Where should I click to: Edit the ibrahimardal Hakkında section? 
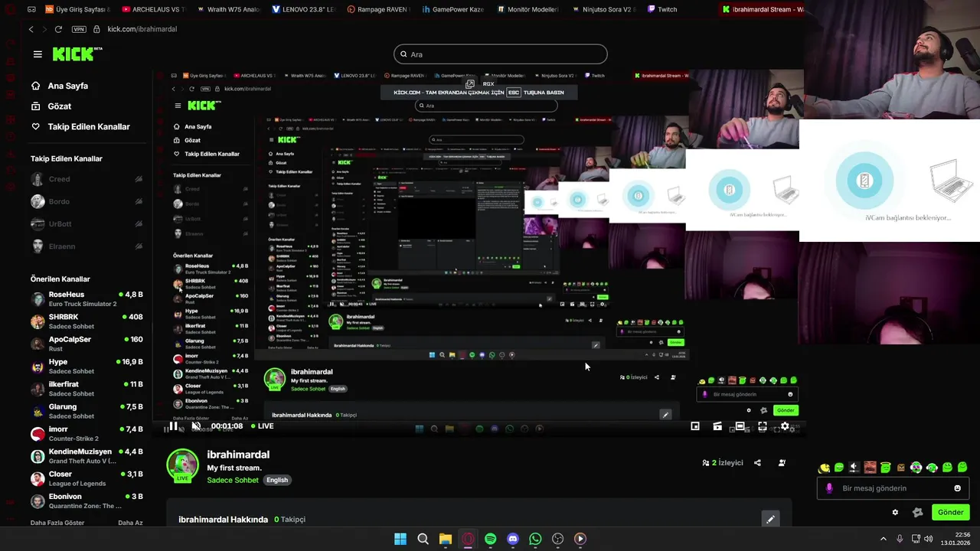[x=770, y=519]
